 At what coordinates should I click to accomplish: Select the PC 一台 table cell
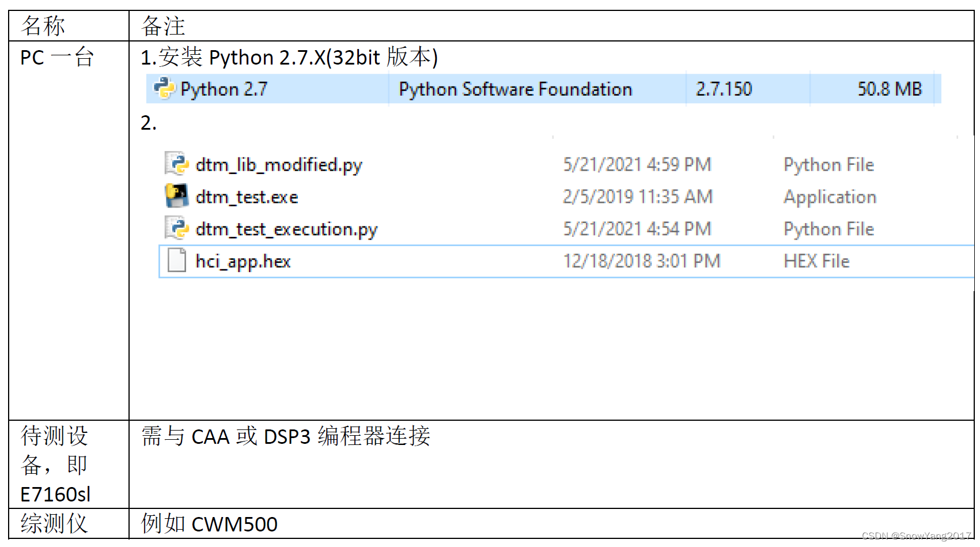pyautogui.click(x=56, y=57)
